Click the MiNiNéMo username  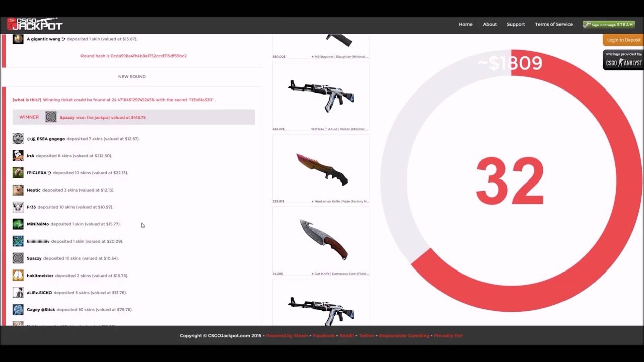(x=38, y=224)
